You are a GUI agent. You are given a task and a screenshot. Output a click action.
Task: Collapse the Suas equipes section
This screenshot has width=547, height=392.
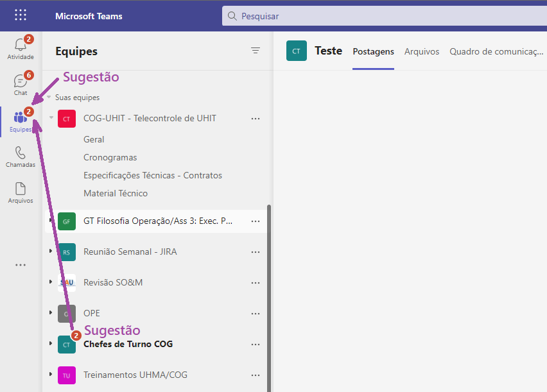49,97
